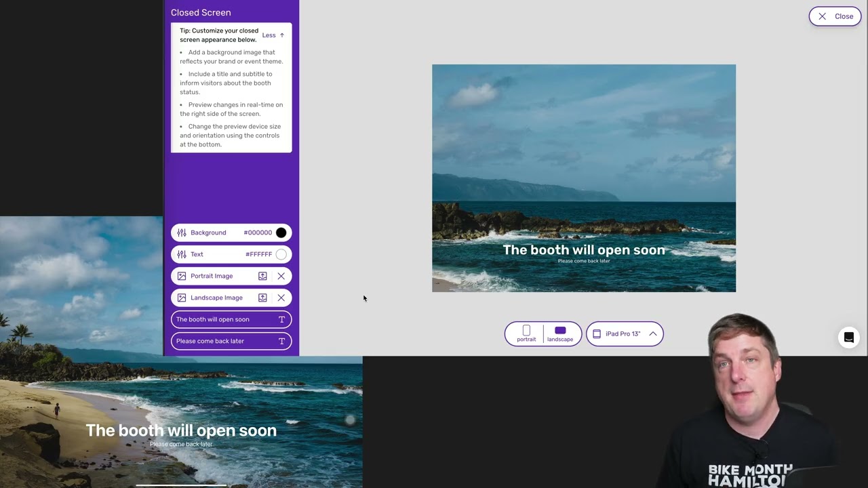Click the T icon in the title field
The width and height of the screenshot is (868, 488).
[281, 319]
